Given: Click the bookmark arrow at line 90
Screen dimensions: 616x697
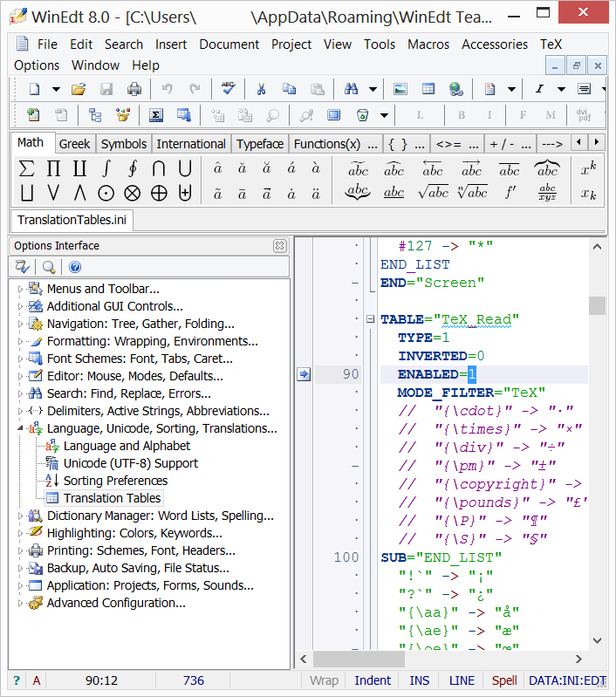Looking at the screenshot, I should 304,374.
